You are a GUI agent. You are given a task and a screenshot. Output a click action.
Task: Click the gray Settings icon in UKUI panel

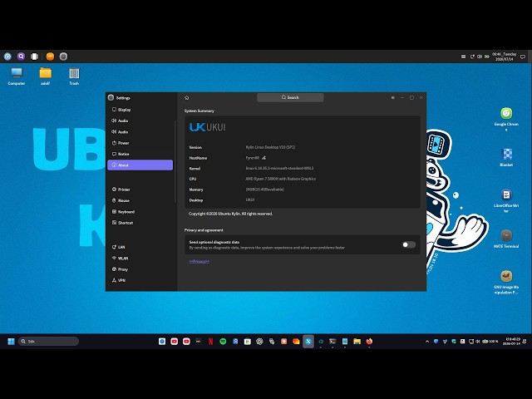pos(63,57)
